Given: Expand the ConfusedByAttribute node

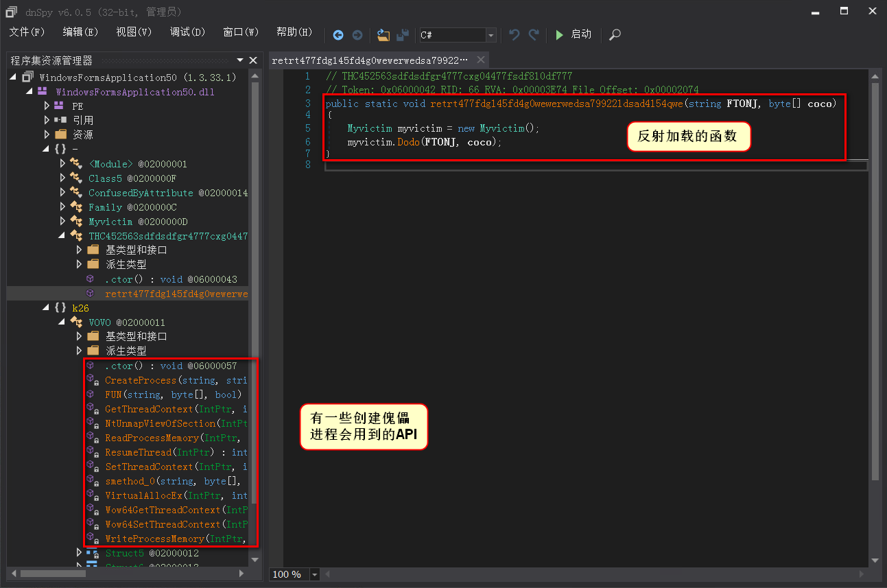Looking at the screenshot, I should [x=63, y=193].
